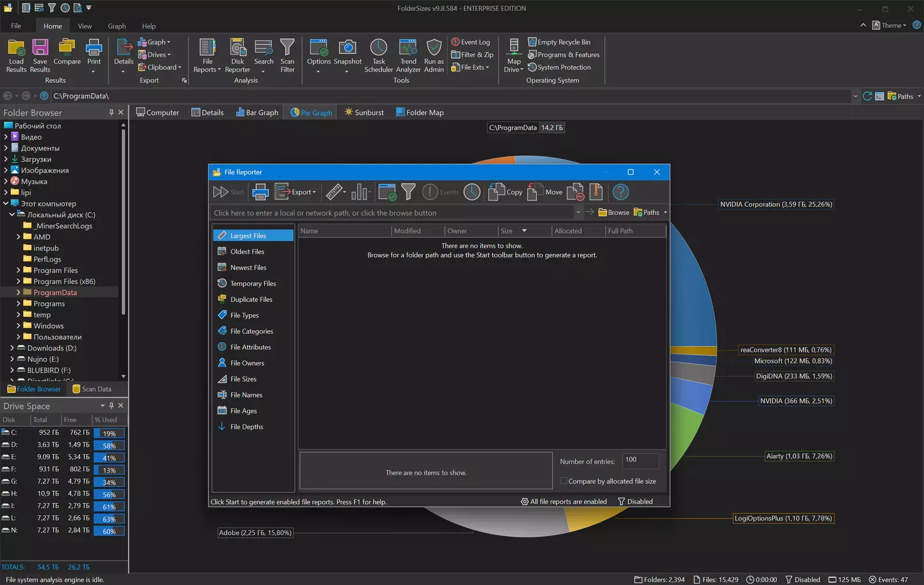This screenshot has width=924, height=585.
Task: Enable Compare by allocated file size checkbox
Action: tap(564, 481)
